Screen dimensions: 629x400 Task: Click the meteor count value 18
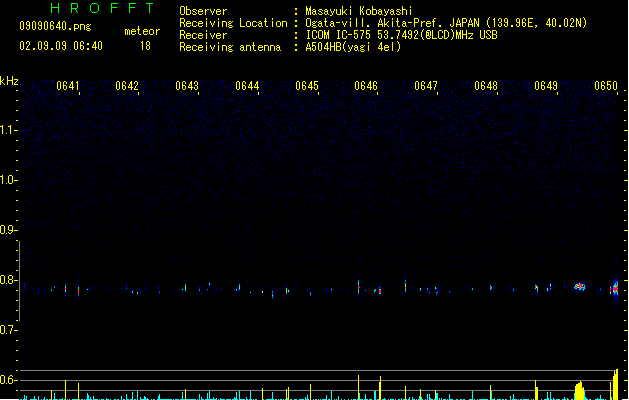tap(145, 46)
